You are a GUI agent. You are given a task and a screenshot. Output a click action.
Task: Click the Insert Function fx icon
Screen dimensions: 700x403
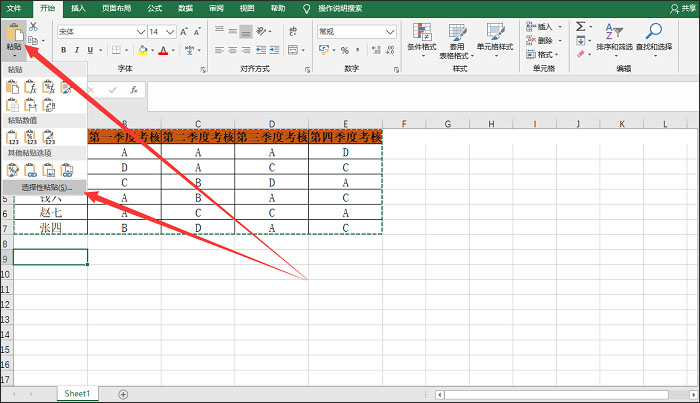134,90
